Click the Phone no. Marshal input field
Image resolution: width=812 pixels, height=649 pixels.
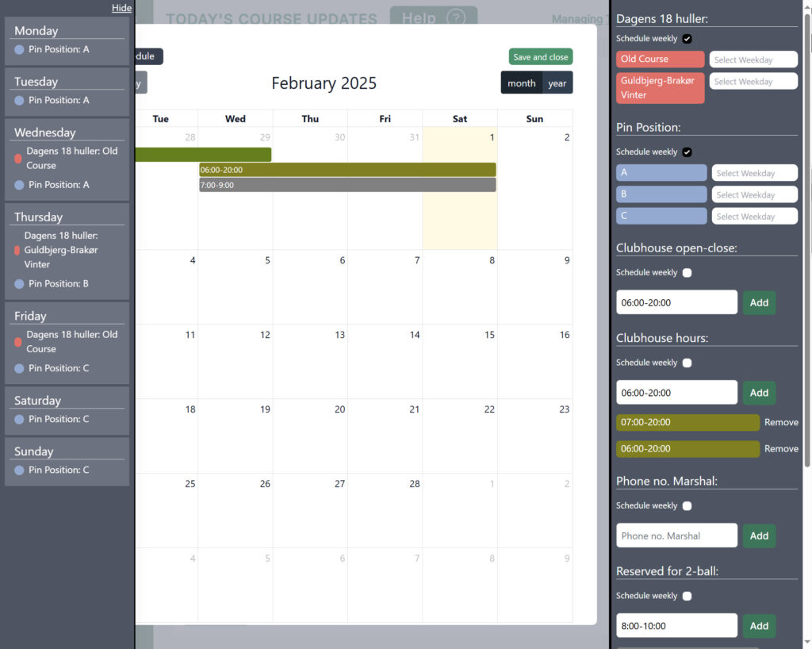click(676, 536)
